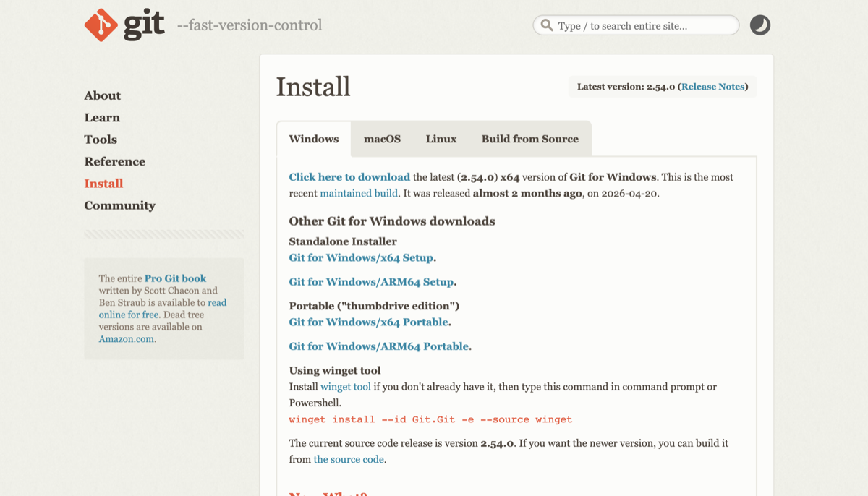This screenshot has width=868, height=496.
Task: Select the Windows tab
Action: 314,139
